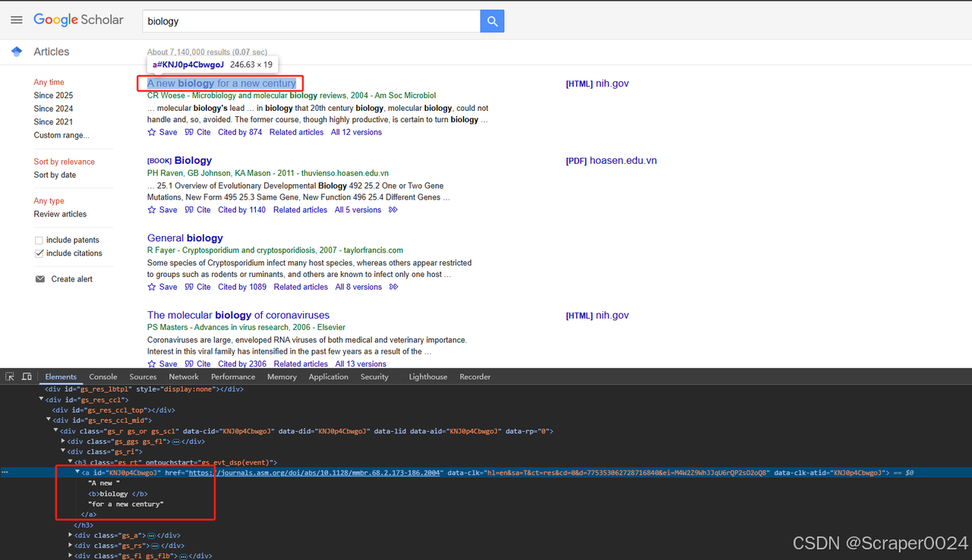Click the blue search magnifier button

coord(492,21)
